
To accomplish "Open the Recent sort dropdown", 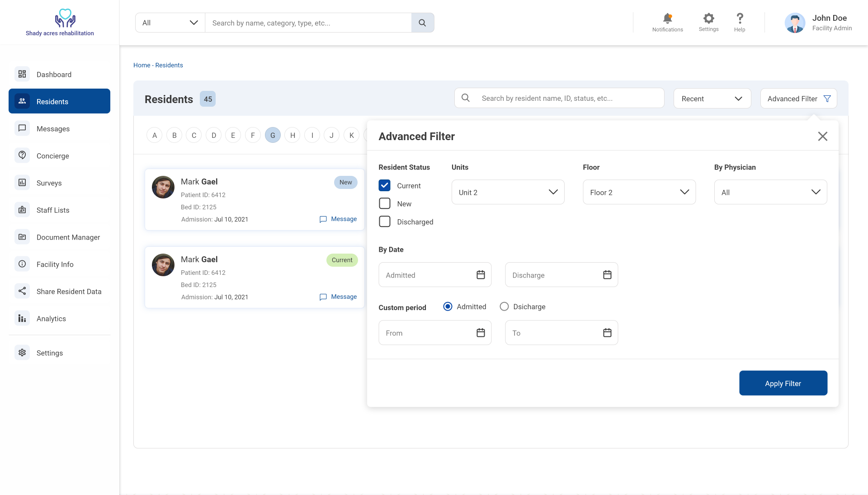I will 712,99.
